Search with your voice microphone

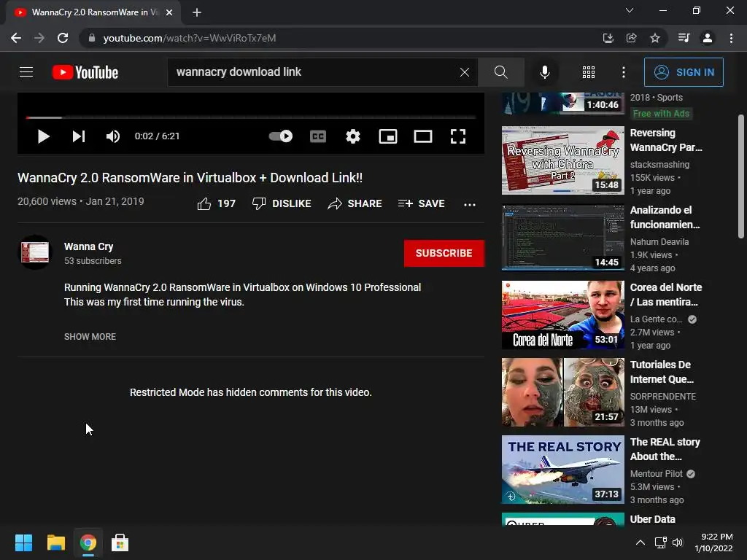coord(544,72)
